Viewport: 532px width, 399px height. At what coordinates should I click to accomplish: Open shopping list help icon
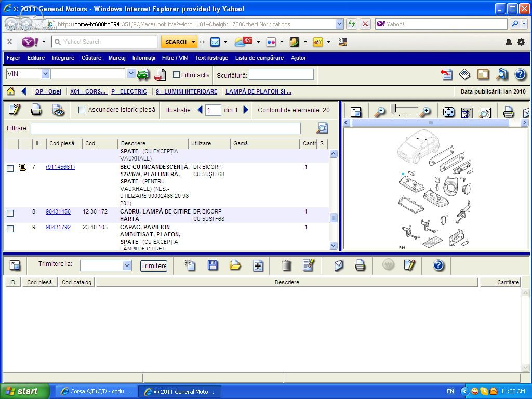click(x=438, y=265)
